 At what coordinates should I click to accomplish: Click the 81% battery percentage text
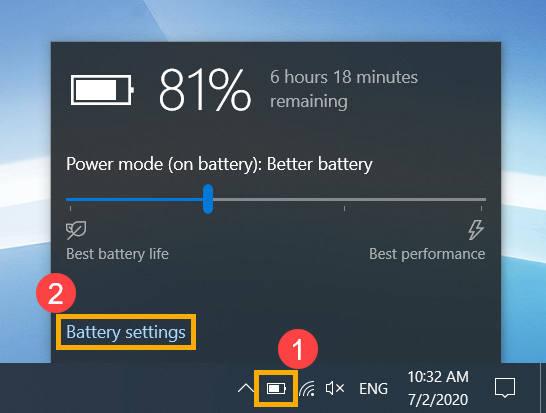click(x=205, y=90)
